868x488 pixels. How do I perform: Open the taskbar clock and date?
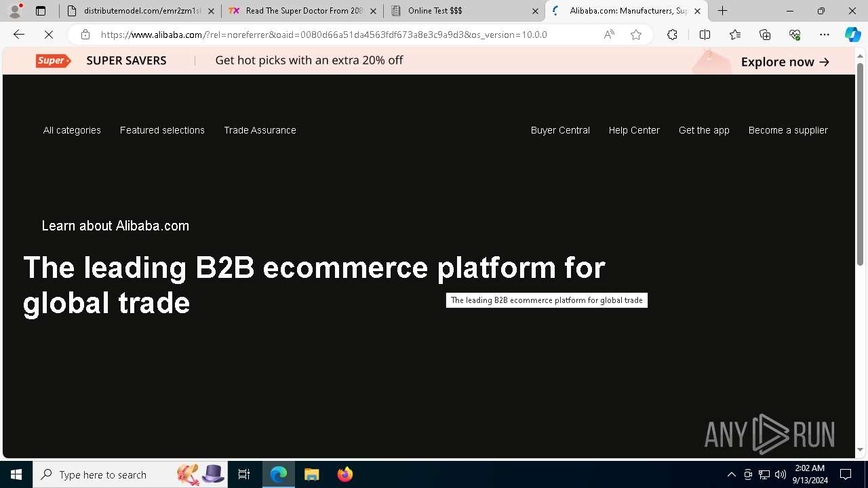[810, 474]
